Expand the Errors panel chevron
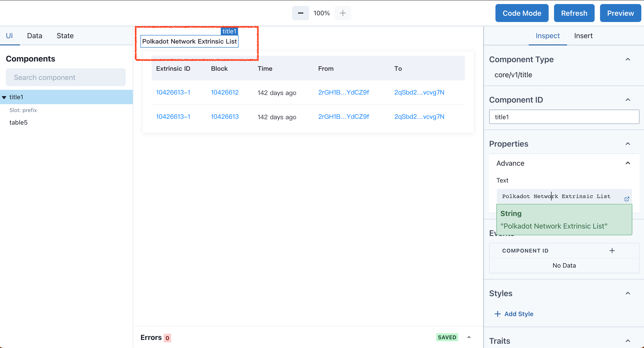The height and width of the screenshot is (348, 644). pyautogui.click(x=469, y=337)
